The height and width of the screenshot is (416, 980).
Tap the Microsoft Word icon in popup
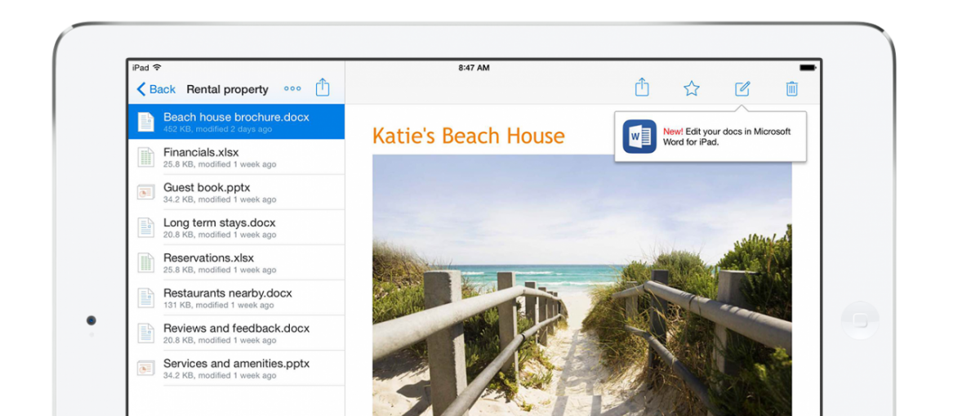tap(639, 136)
